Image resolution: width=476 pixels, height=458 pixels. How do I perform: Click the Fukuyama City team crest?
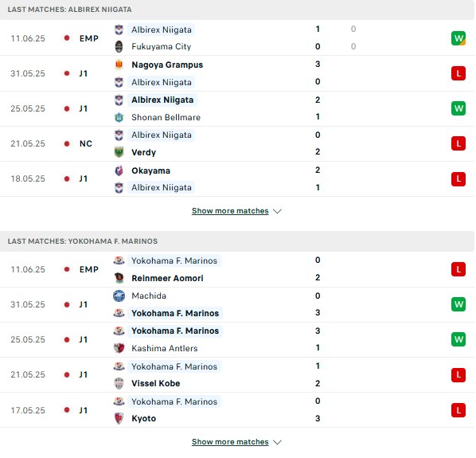tap(119, 47)
